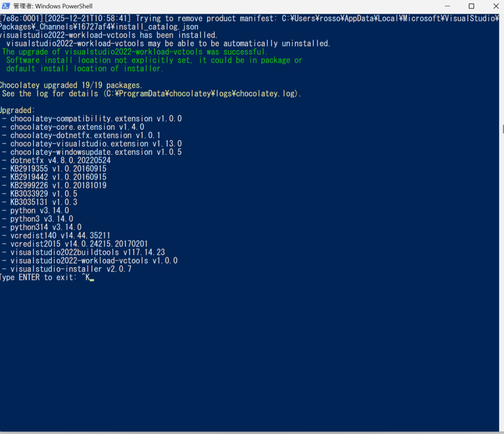Maximize the PowerShell window

471,6
